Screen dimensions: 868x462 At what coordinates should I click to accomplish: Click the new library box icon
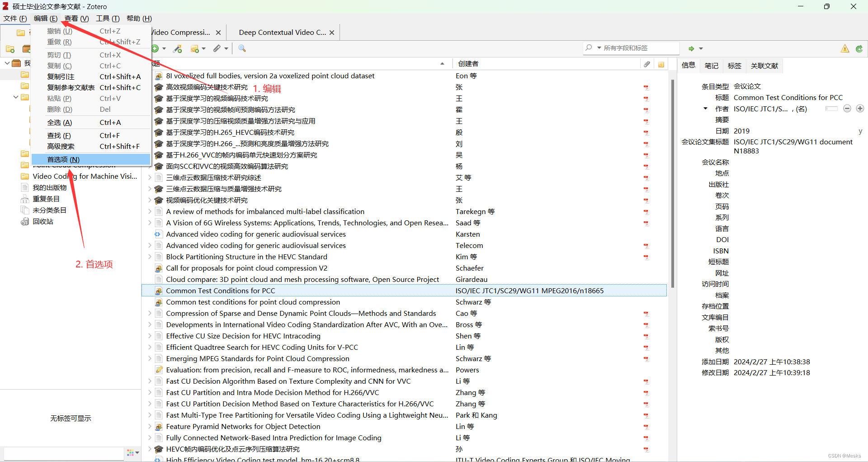(26, 49)
